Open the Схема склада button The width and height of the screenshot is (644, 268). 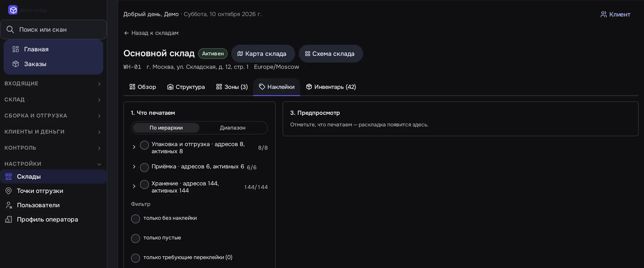(x=331, y=54)
